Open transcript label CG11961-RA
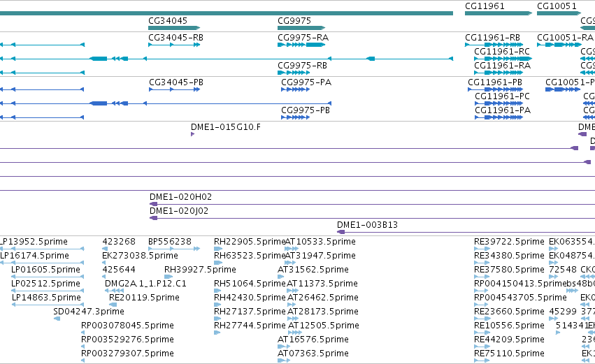 click(x=503, y=66)
